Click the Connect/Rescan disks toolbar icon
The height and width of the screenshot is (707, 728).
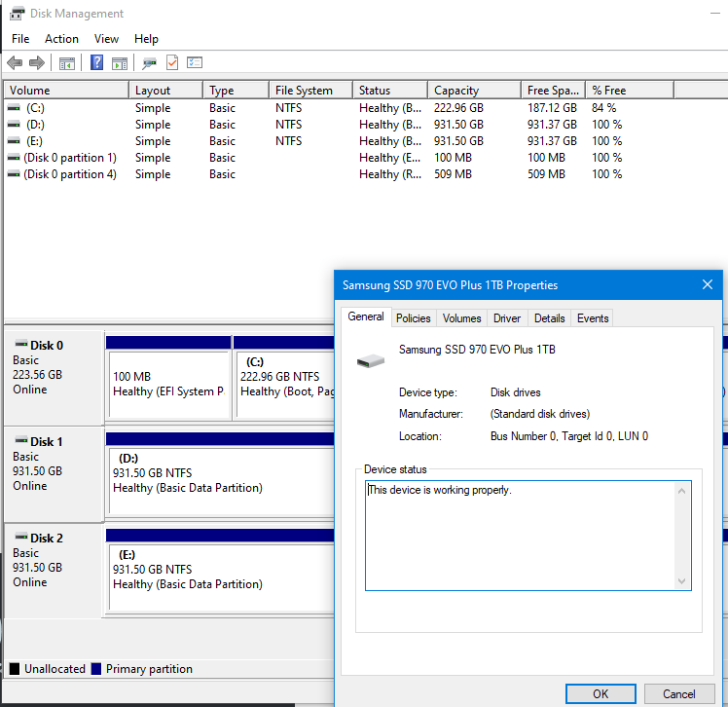pyautogui.click(x=150, y=63)
